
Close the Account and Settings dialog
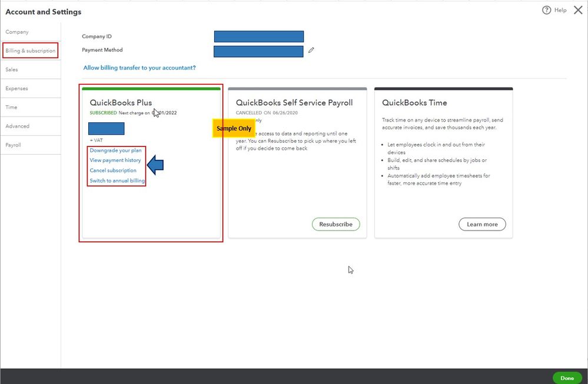(x=578, y=10)
